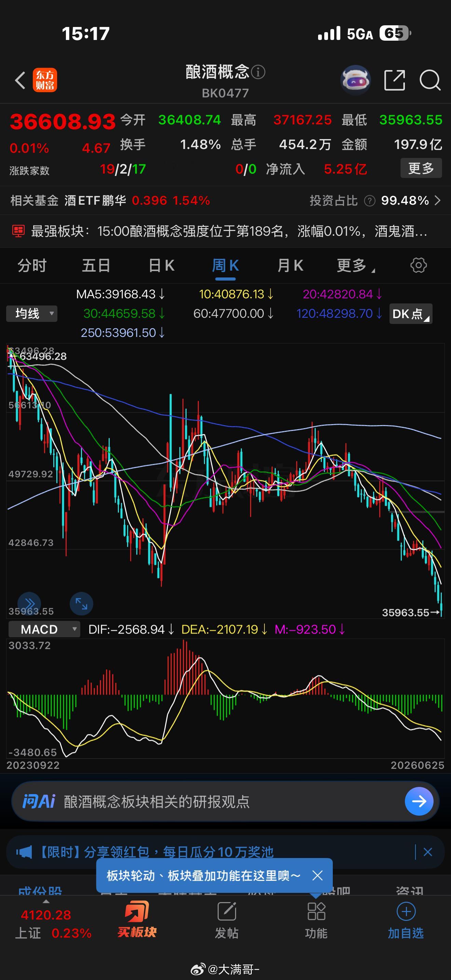Tap the MA60 47700.00 label
This screenshot has width=451, height=980.
(x=233, y=313)
